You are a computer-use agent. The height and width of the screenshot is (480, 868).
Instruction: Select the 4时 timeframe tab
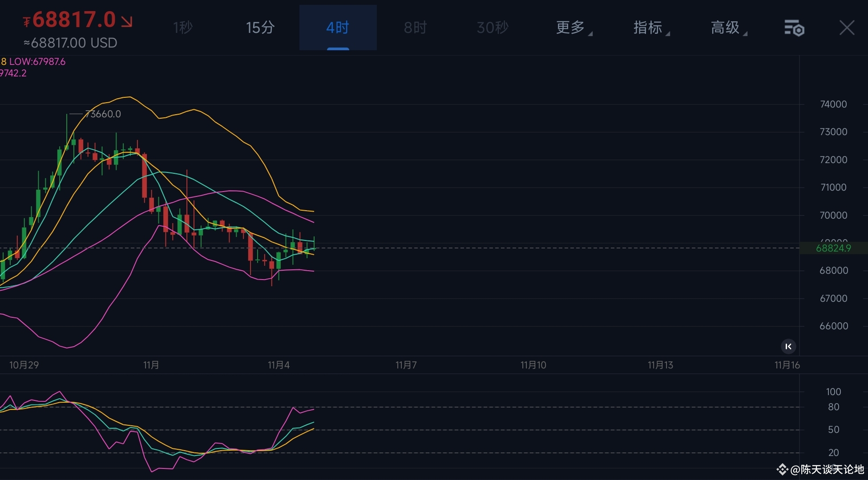[x=338, y=28]
